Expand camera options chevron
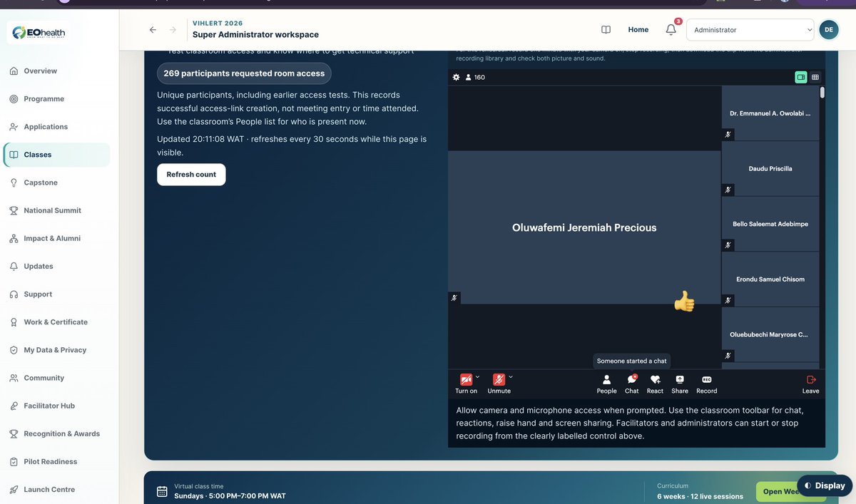The width and height of the screenshot is (856, 504). (x=478, y=377)
